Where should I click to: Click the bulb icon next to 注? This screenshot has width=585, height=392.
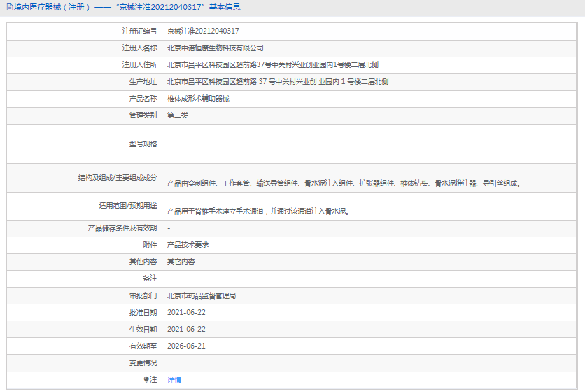(x=146, y=379)
